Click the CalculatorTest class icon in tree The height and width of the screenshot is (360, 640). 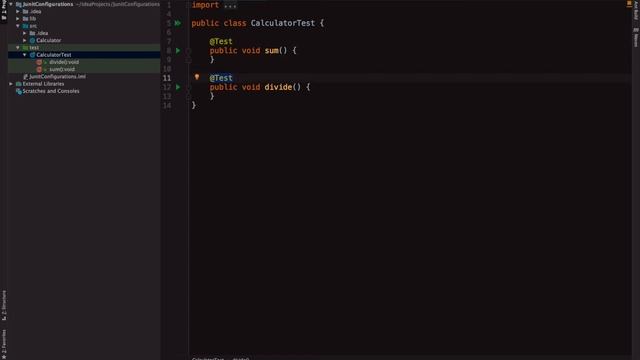point(32,55)
